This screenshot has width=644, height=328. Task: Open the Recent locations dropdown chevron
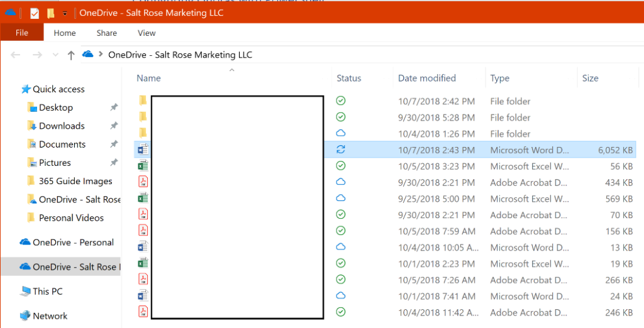click(55, 55)
